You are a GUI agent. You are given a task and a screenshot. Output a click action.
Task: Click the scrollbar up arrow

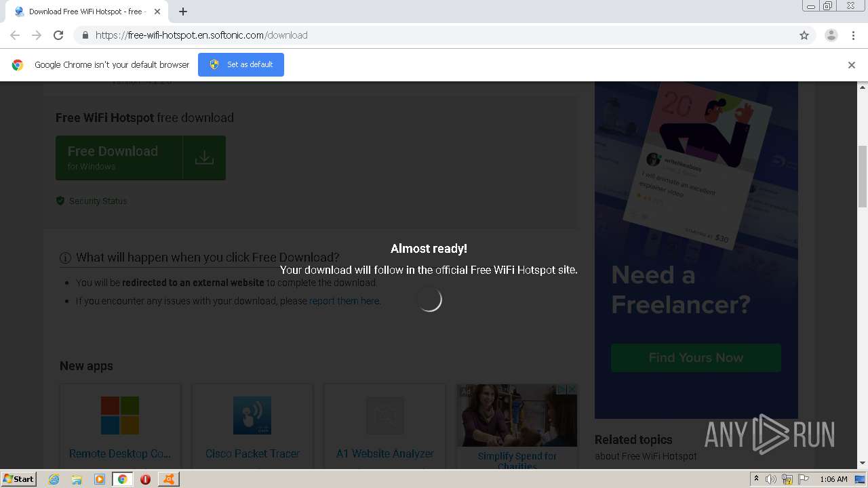(x=863, y=87)
